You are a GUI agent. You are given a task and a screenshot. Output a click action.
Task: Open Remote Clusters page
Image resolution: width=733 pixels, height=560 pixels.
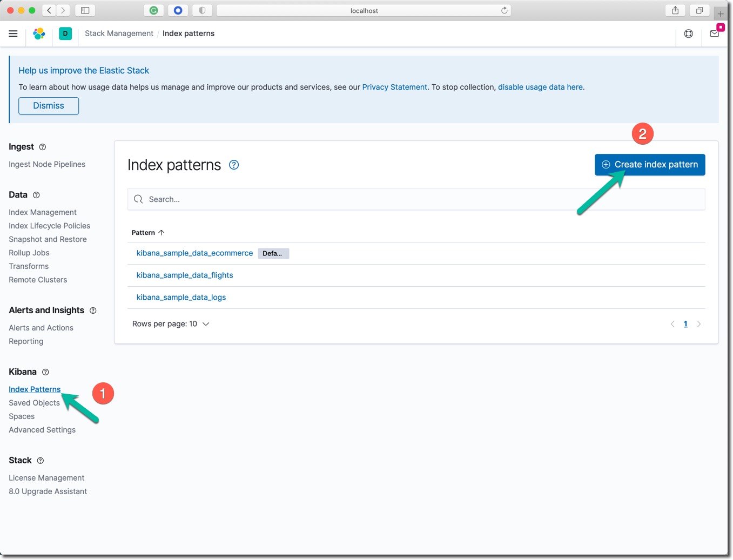[x=38, y=280]
